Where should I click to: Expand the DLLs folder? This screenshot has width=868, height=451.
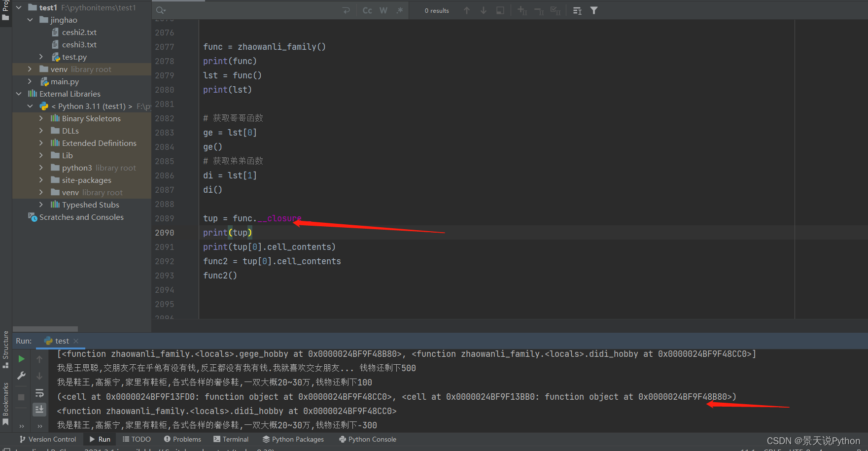tap(41, 131)
